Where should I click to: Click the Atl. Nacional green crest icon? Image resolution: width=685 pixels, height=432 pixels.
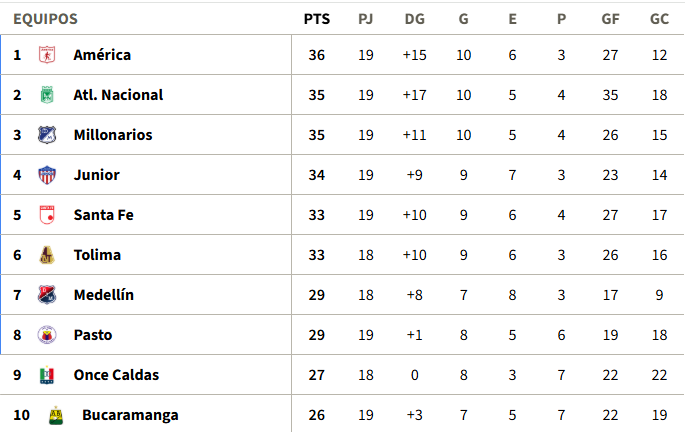click(47, 95)
